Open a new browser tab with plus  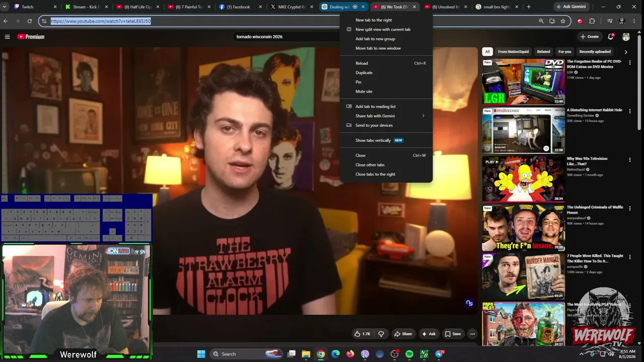[528, 7]
